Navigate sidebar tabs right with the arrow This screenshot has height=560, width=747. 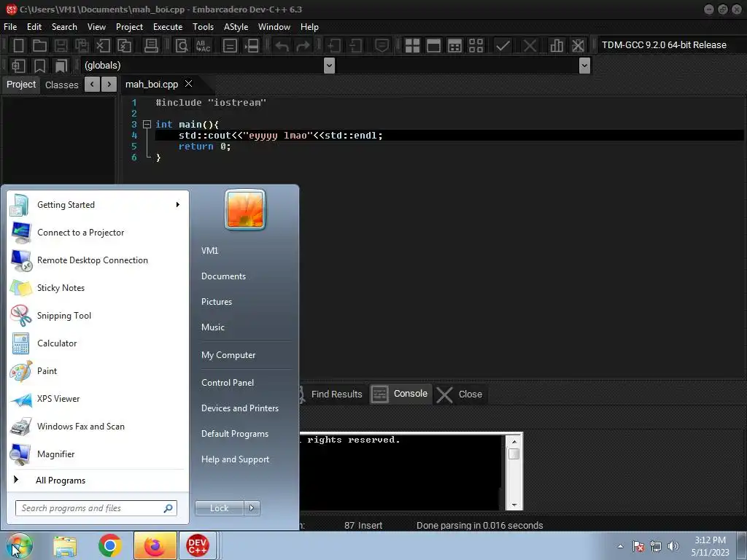coord(109,85)
